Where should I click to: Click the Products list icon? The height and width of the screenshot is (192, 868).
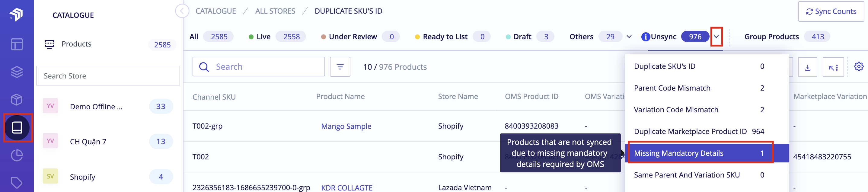(49, 44)
